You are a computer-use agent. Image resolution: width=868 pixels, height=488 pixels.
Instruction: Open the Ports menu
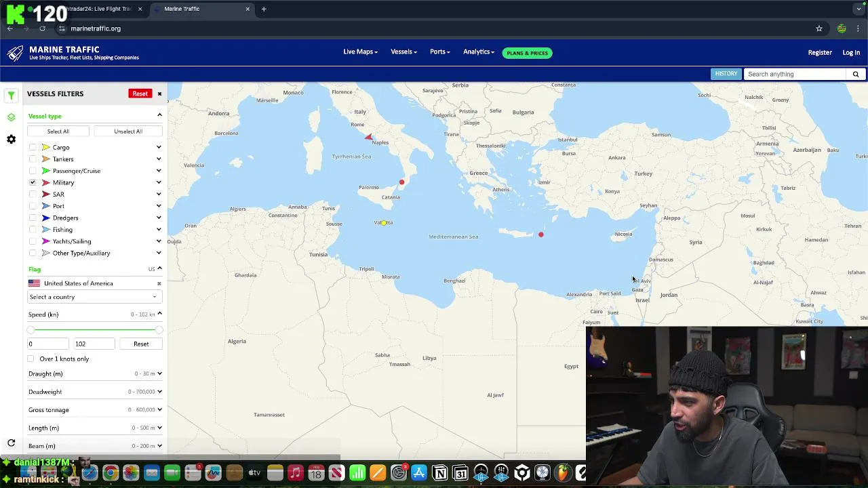pos(439,52)
